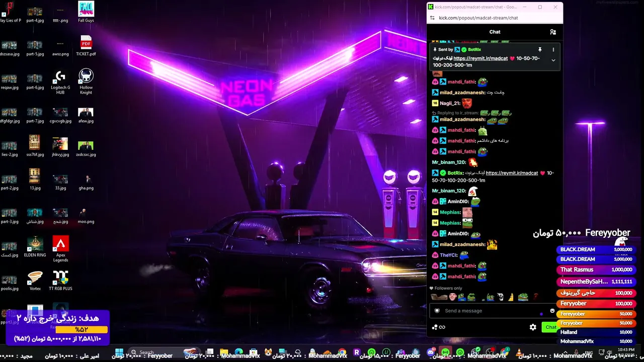Select the moo.png desktop file
644x362 pixels.
click(86, 216)
